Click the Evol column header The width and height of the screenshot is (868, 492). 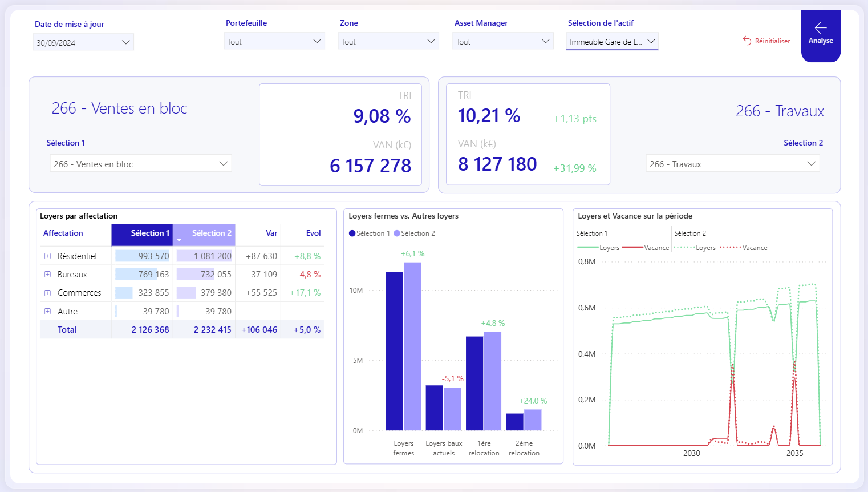[313, 233]
